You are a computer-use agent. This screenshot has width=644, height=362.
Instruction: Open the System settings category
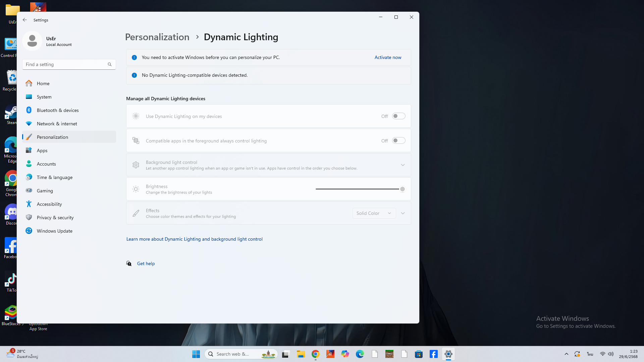[69, 97]
